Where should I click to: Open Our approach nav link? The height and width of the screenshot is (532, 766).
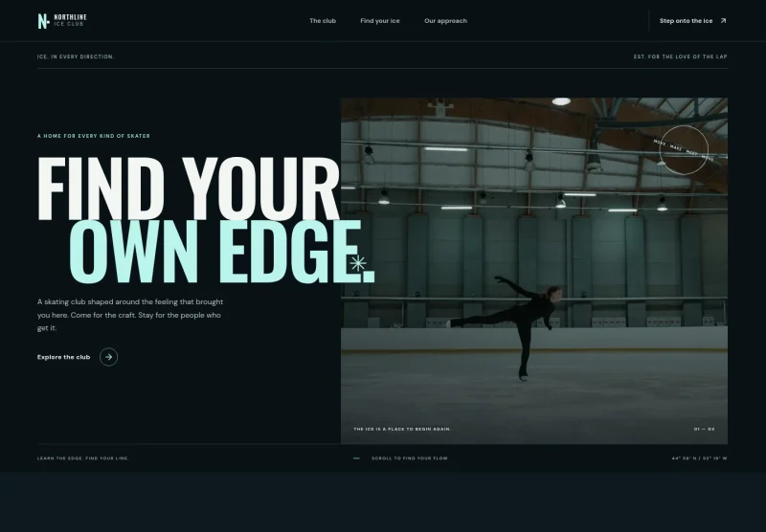tap(445, 21)
